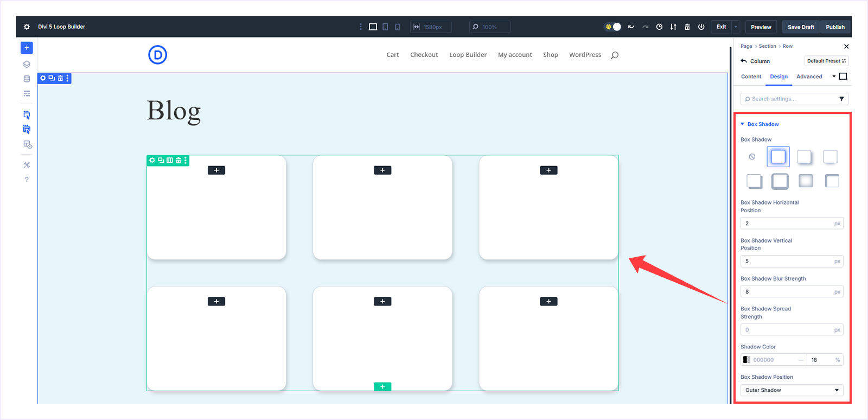Switch to the Advanced tab
This screenshot has width=868, height=420.
[809, 77]
